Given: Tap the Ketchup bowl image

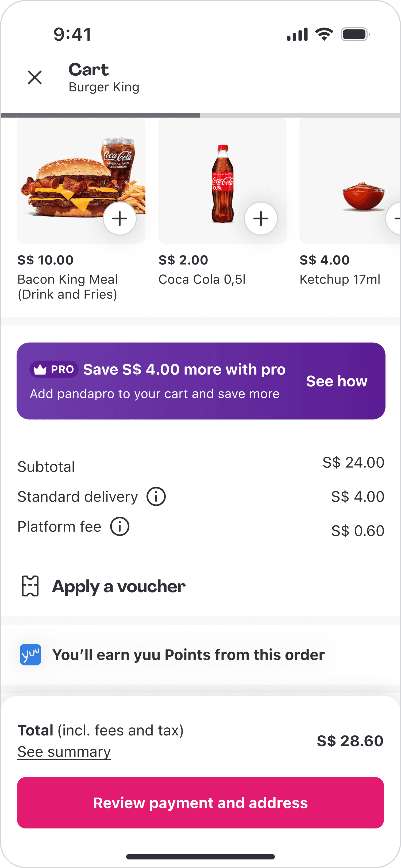Looking at the screenshot, I should (x=363, y=197).
